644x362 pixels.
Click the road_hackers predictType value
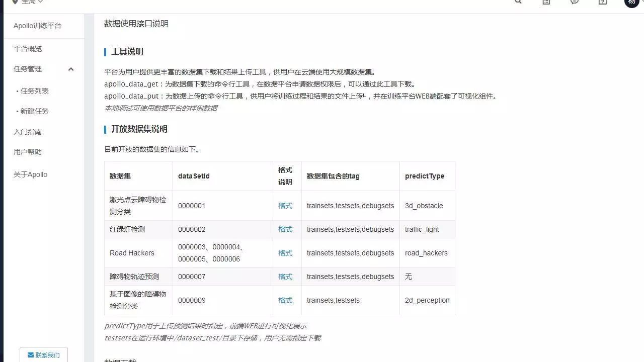[x=426, y=253]
